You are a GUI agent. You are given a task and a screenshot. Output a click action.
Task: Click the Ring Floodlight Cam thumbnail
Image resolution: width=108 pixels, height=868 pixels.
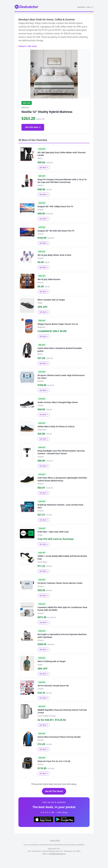(x=27, y=452)
